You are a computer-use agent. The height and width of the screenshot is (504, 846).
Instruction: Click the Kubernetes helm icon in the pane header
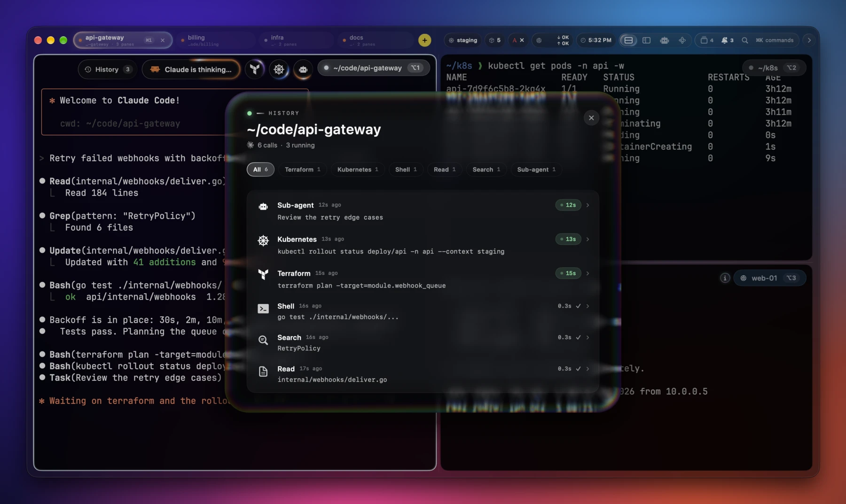click(279, 69)
